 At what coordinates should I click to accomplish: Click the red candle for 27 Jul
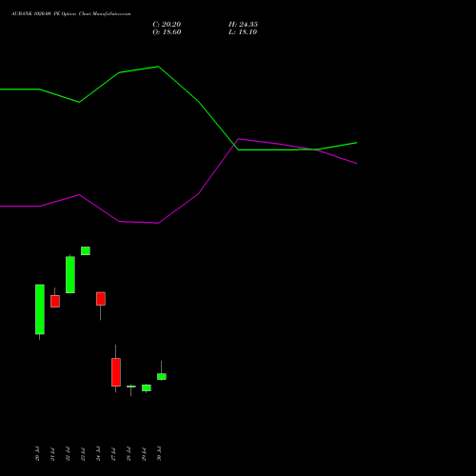click(x=116, y=372)
